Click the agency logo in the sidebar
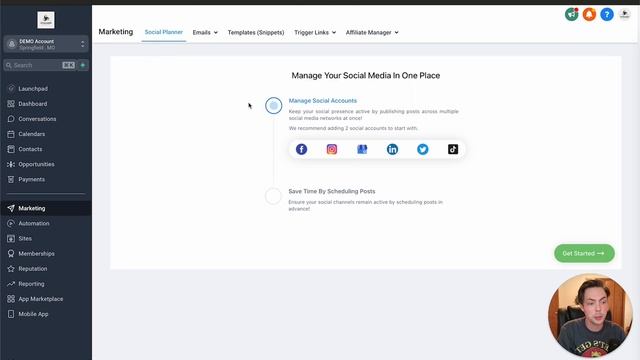The height and width of the screenshot is (360, 640). (46, 20)
